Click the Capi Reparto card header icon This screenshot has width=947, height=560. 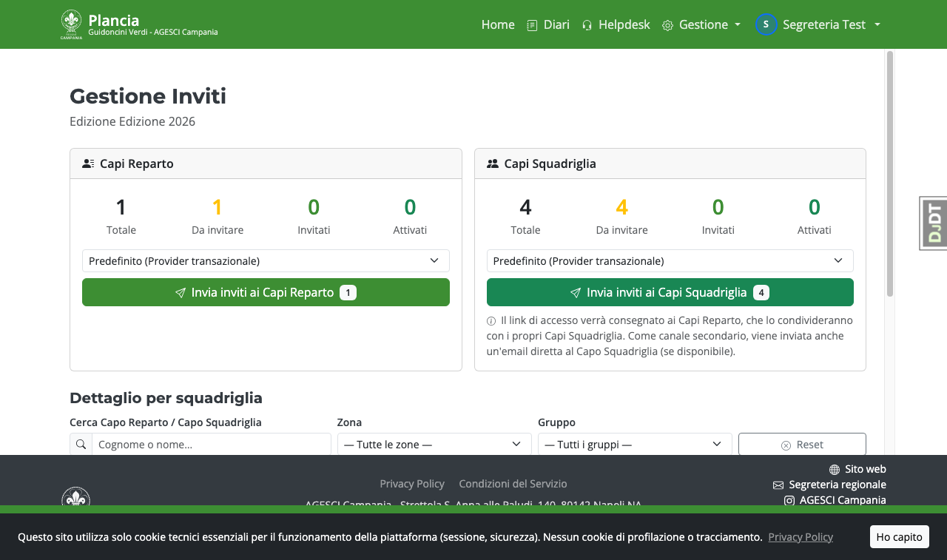click(88, 163)
